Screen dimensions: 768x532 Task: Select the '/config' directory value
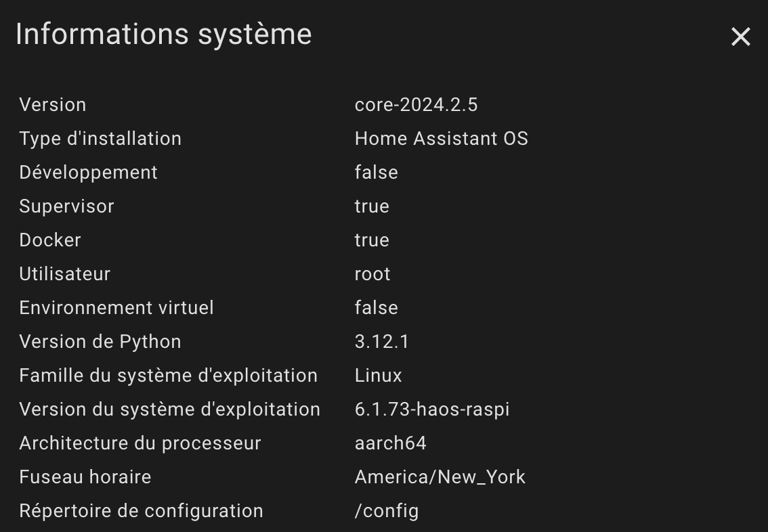[x=387, y=510]
